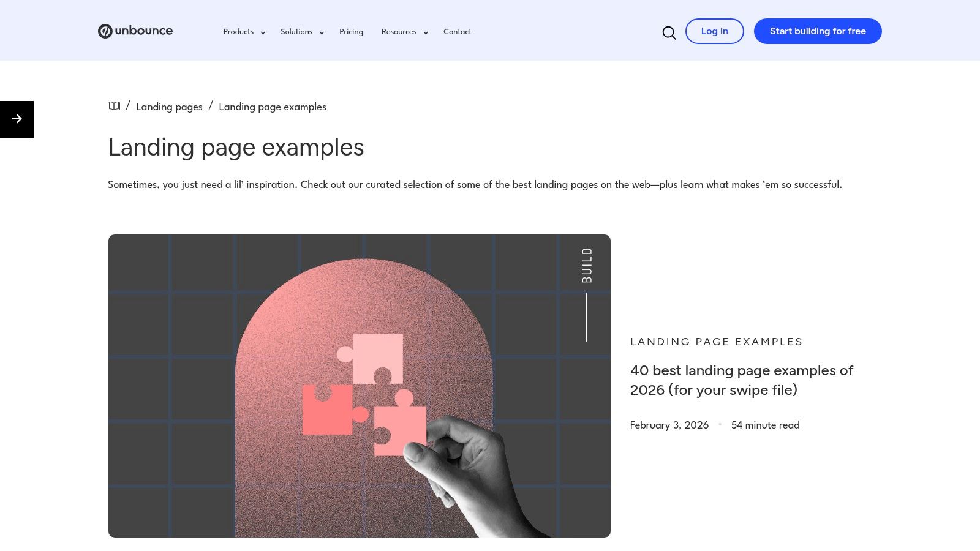Image resolution: width=980 pixels, height=551 pixels.
Task: Open the Contact page
Action: (458, 32)
